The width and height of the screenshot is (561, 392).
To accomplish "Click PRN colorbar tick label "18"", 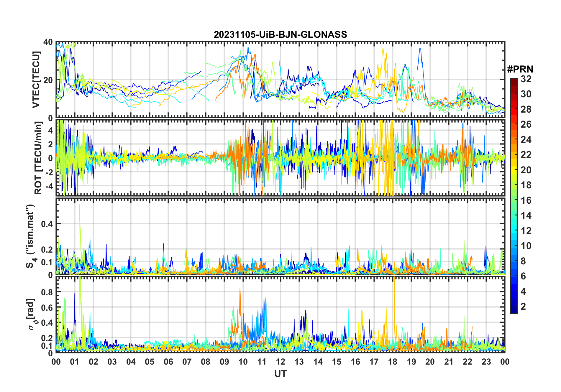I will click(526, 185).
